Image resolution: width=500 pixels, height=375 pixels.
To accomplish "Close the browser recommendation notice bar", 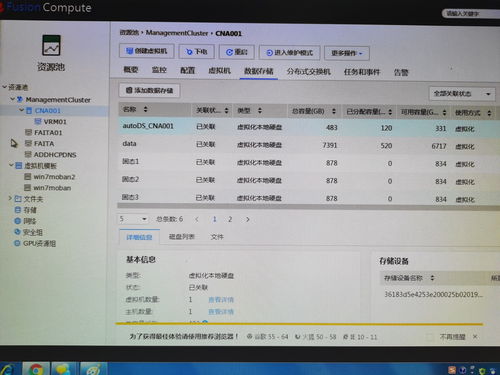I will (475, 337).
